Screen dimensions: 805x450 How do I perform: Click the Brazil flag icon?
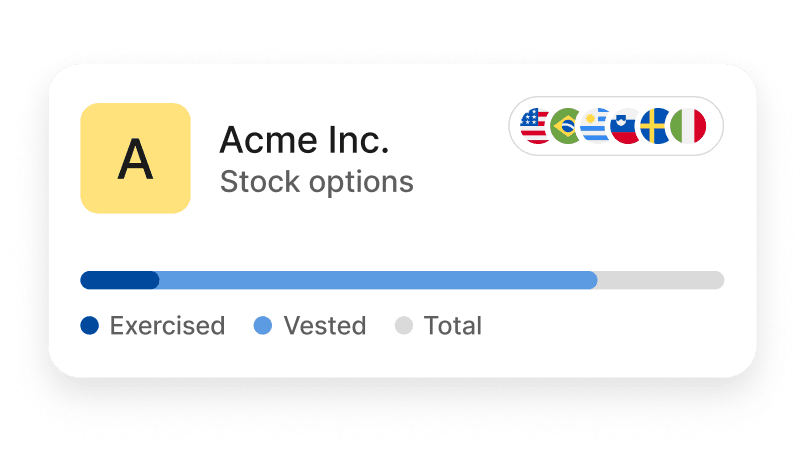565,126
